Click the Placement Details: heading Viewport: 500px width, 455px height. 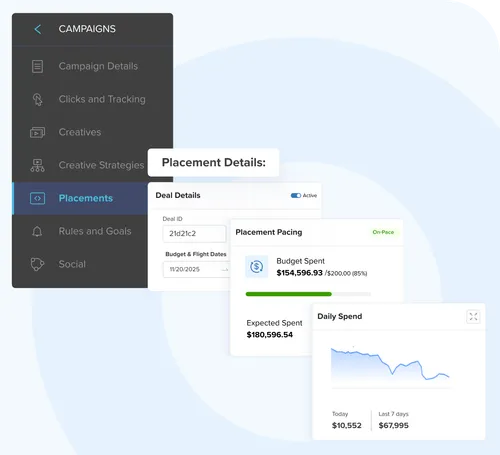click(214, 163)
